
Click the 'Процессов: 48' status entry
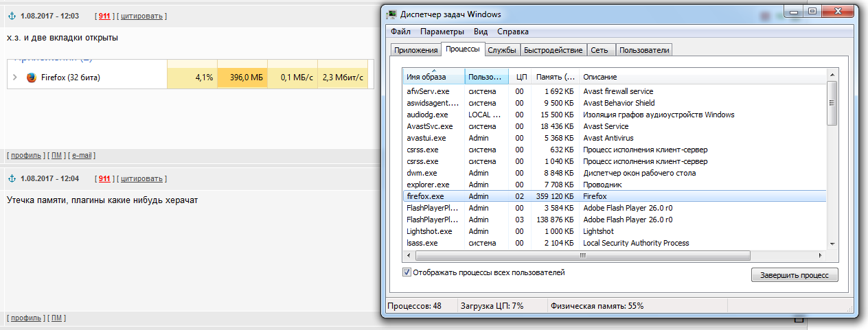tap(414, 306)
